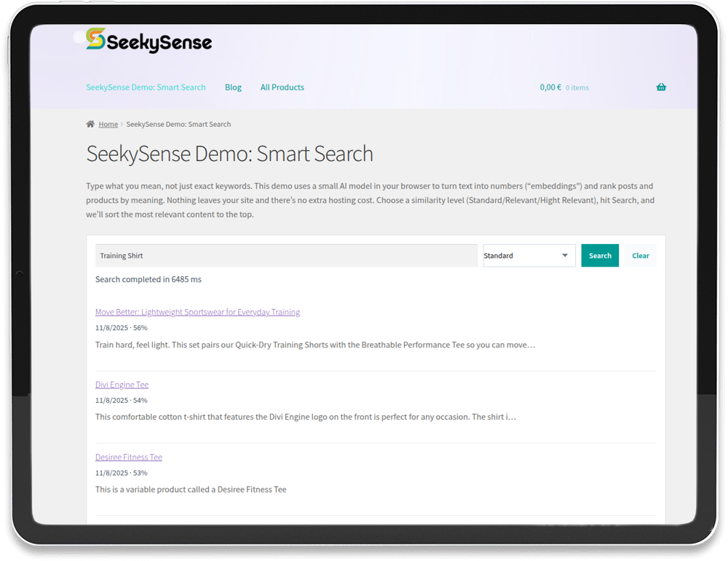Image resolution: width=728 pixels, height=561 pixels.
Task: Select the '11/8/2025 · 56%' result meta
Action: pos(121,328)
